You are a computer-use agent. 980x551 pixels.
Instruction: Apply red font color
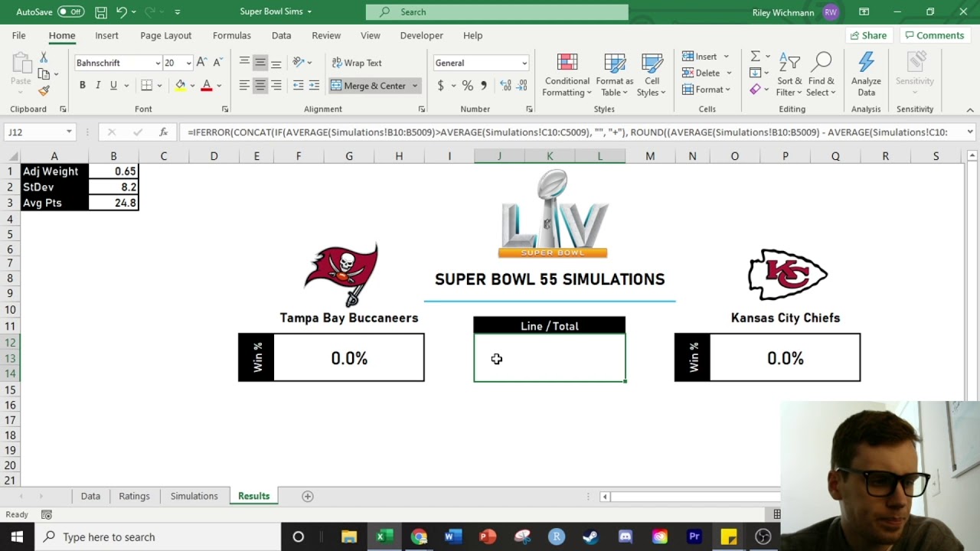click(x=207, y=85)
